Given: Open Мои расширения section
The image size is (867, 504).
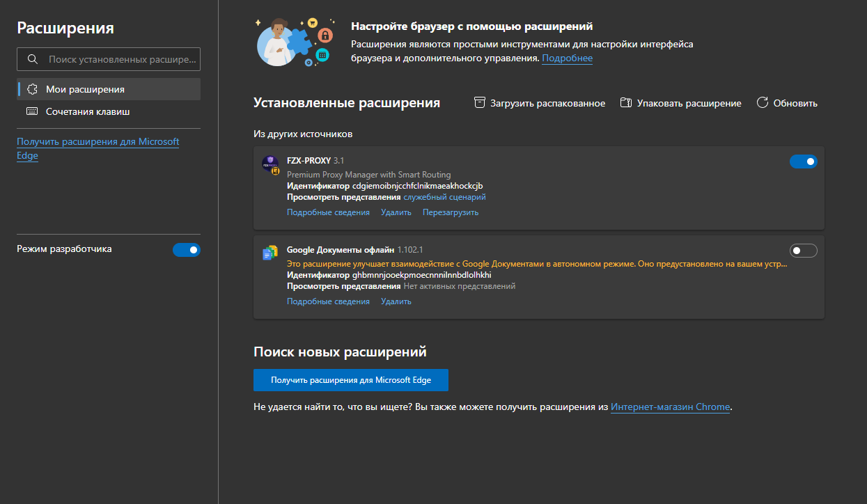Looking at the screenshot, I should coord(109,89).
